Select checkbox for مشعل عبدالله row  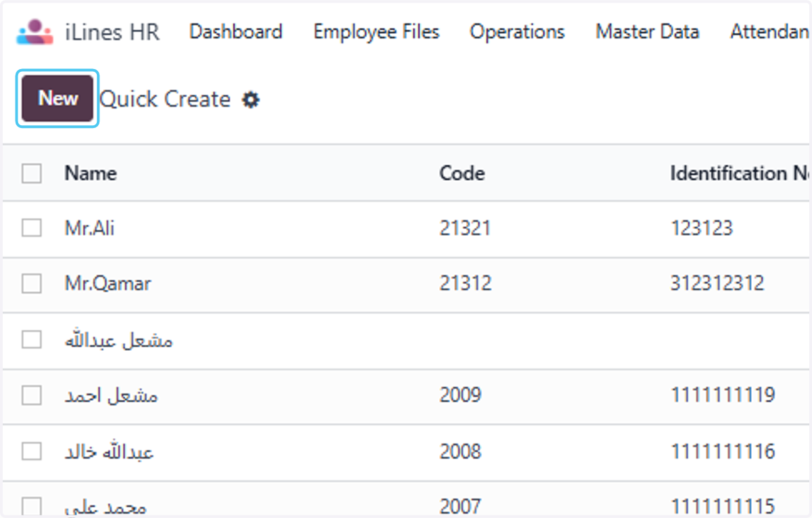pyautogui.click(x=32, y=339)
